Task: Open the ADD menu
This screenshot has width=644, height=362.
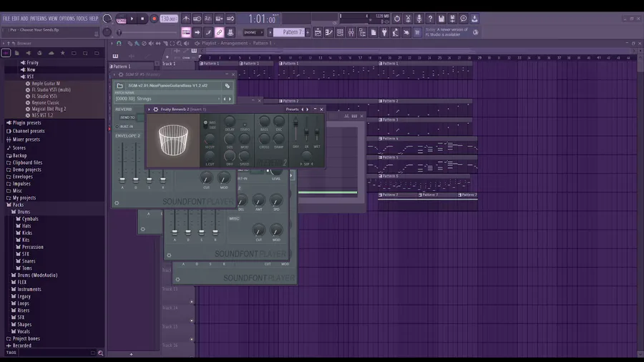Action: tap(24, 19)
